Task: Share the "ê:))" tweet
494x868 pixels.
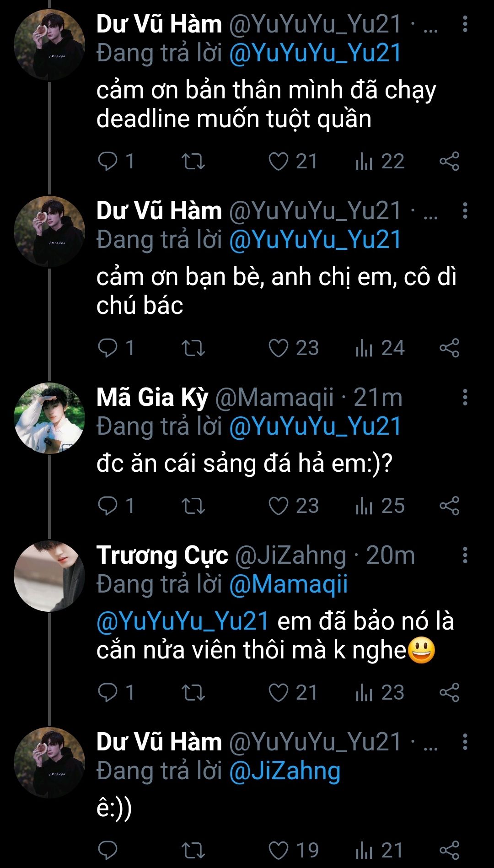Action: coord(449,851)
